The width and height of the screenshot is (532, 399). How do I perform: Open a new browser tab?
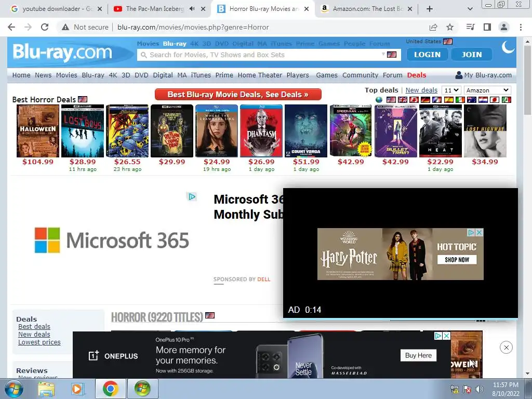coord(430,9)
